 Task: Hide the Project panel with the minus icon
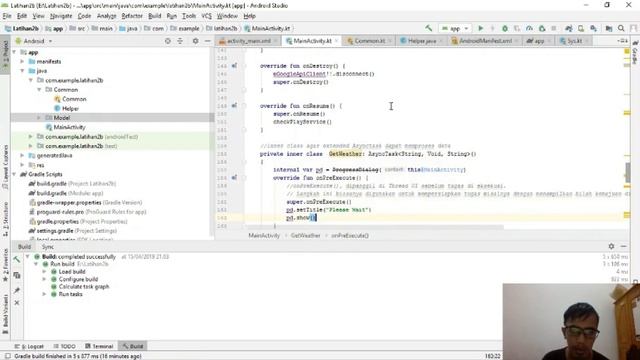click(207, 41)
